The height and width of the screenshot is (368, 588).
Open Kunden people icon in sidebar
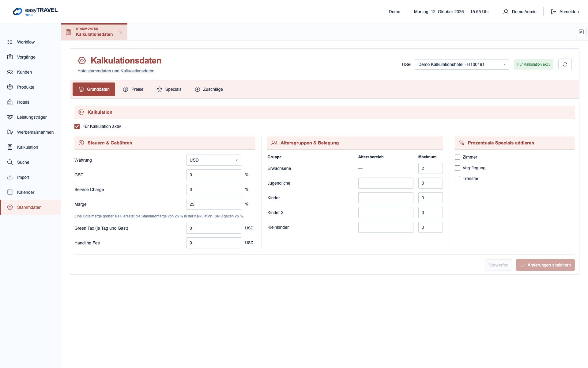point(10,72)
